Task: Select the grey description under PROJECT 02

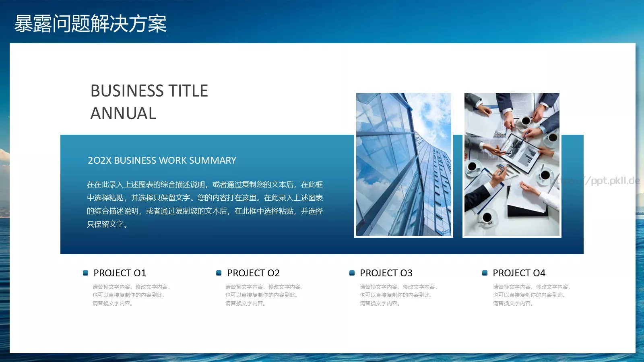Action: coord(265,295)
